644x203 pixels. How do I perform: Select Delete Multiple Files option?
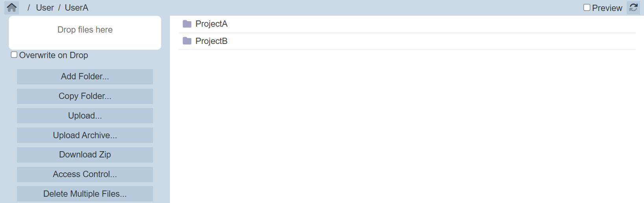click(x=85, y=194)
